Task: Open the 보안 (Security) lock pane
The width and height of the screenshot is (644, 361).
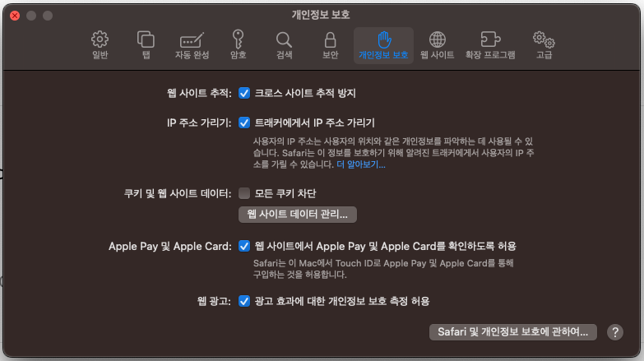Action: point(330,44)
